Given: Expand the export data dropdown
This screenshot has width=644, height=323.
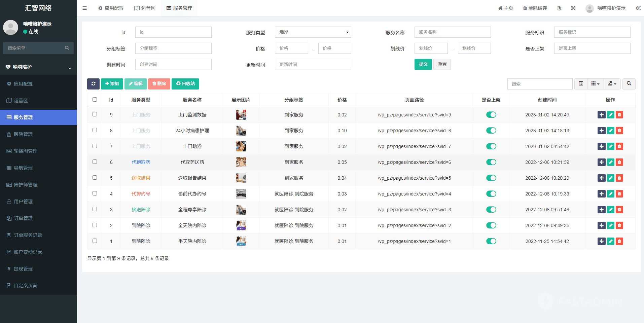Looking at the screenshot, I should tap(612, 84).
